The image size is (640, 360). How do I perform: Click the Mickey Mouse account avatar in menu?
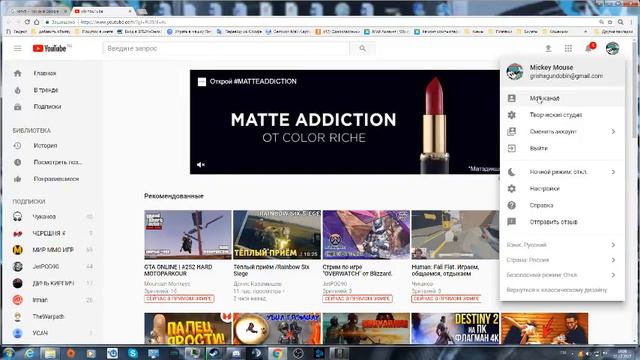click(x=515, y=72)
